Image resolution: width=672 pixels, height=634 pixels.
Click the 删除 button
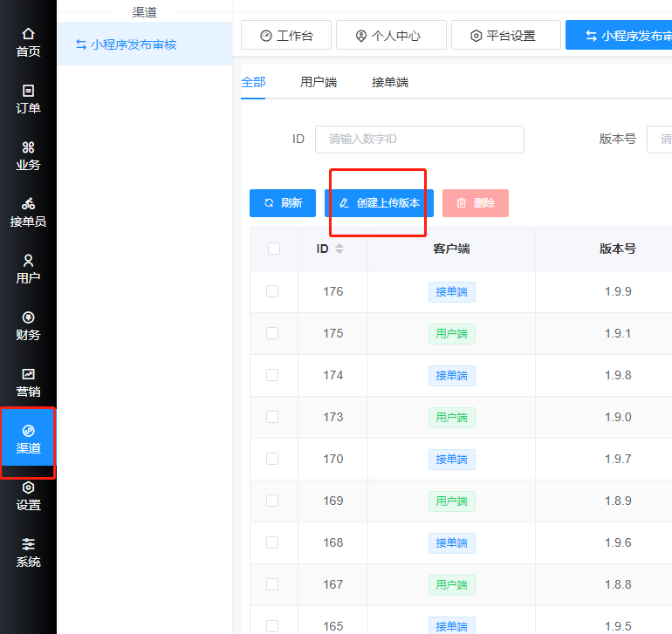coord(476,203)
